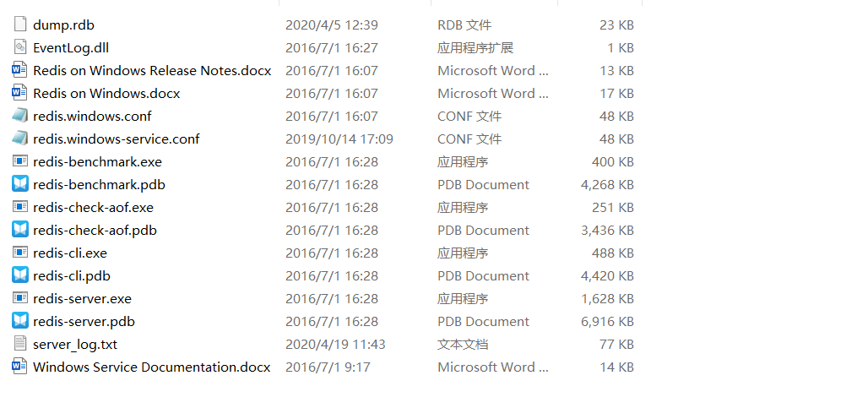Select the redis.windows.conf file icon
Image resolution: width=868 pixels, height=408 pixels.
[20, 116]
